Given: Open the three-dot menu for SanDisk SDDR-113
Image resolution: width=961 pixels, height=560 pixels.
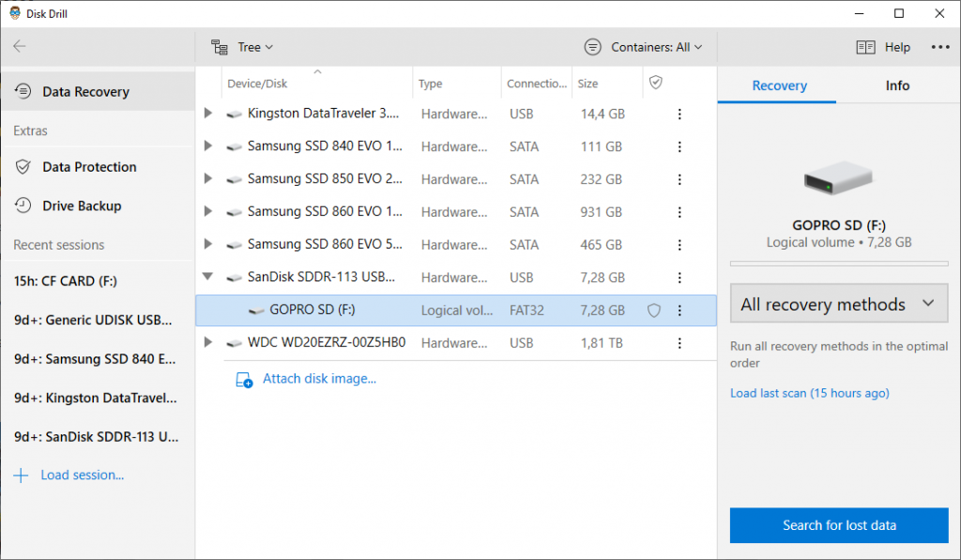Looking at the screenshot, I should point(679,278).
